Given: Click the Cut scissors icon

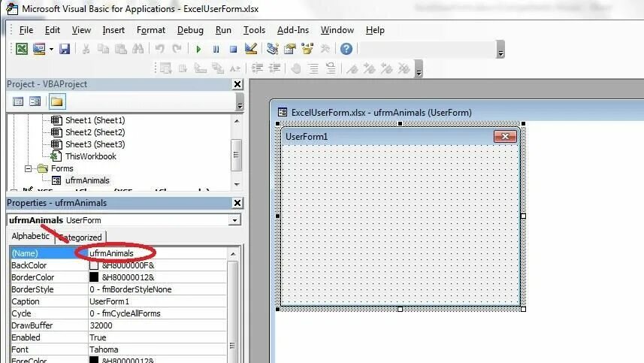Looking at the screenshot, I should pyautogui.click(x=86, y=49).
